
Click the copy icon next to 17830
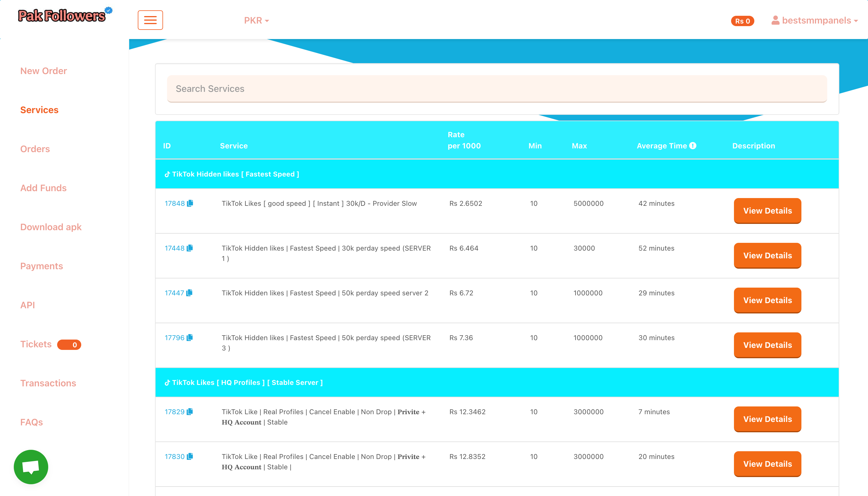tap(190, 456)
